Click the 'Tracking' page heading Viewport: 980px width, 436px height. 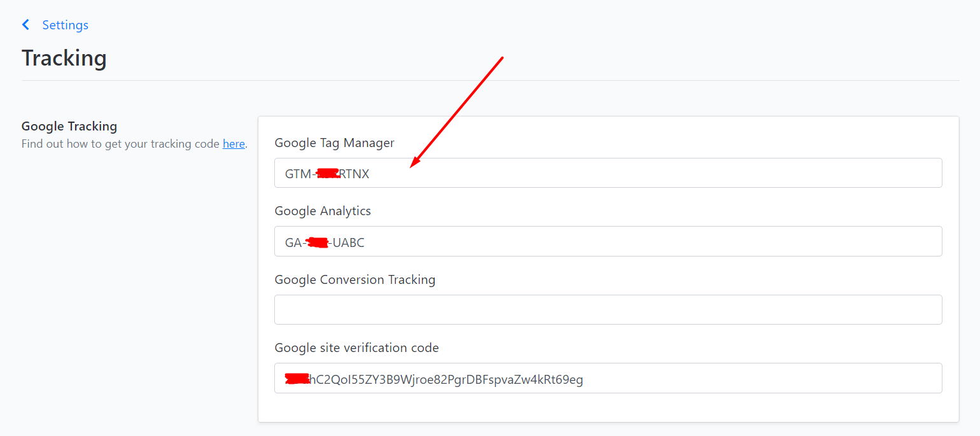click(x=64, y=58)
